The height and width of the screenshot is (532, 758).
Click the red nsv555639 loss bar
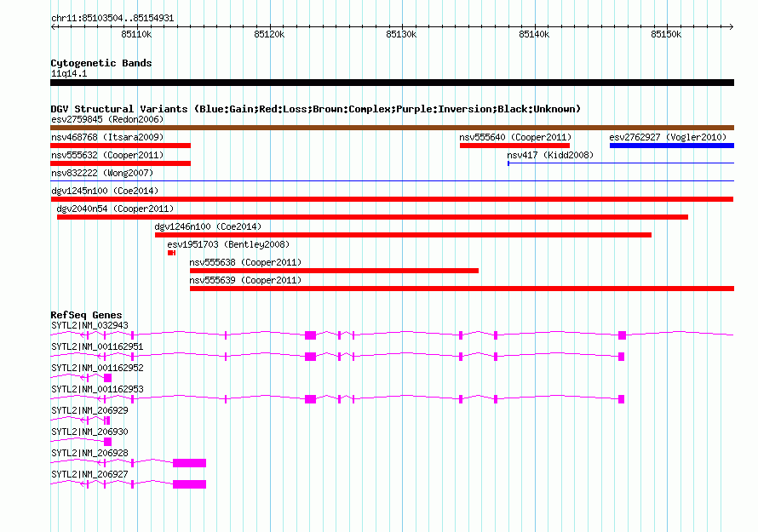coord(462,289)
